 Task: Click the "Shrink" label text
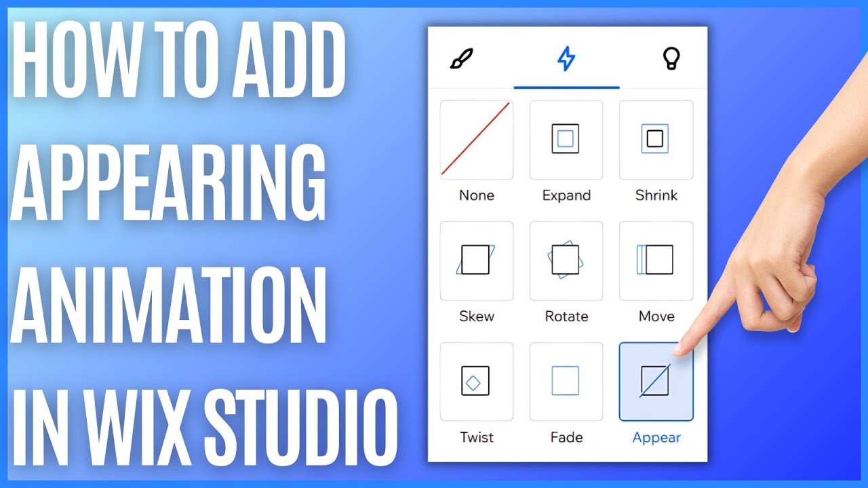pyautogui.click(x=656, y=195)
